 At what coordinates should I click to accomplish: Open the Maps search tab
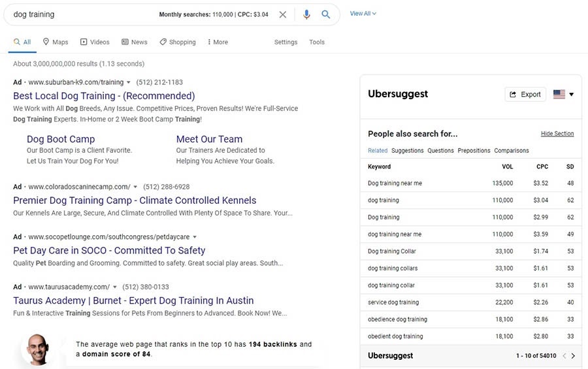[x=56, y=42]
